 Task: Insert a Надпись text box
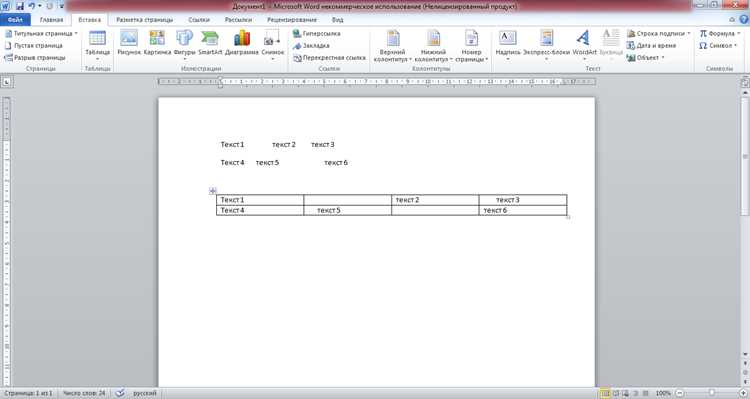(x=508, y=45)
